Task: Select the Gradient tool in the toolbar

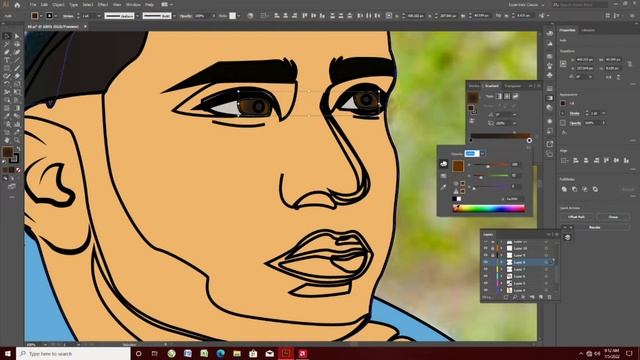Action: point(17,108)
